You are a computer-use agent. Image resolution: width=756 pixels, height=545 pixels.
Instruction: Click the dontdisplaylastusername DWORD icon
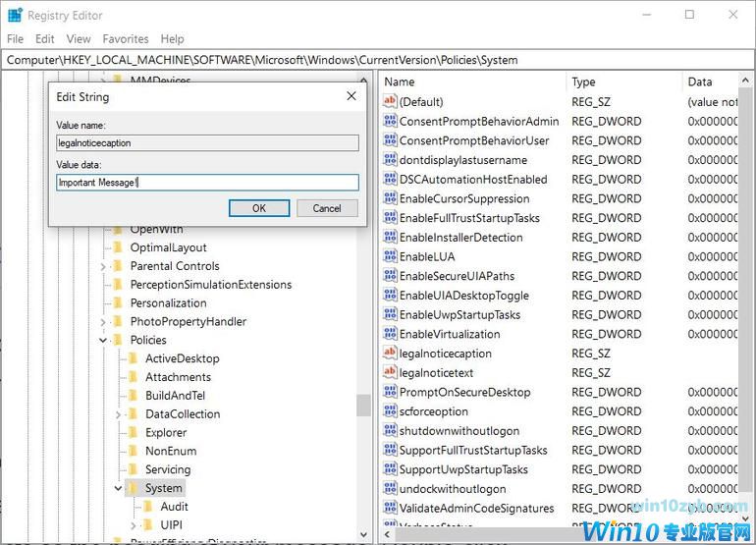click(x=390, y=159)
